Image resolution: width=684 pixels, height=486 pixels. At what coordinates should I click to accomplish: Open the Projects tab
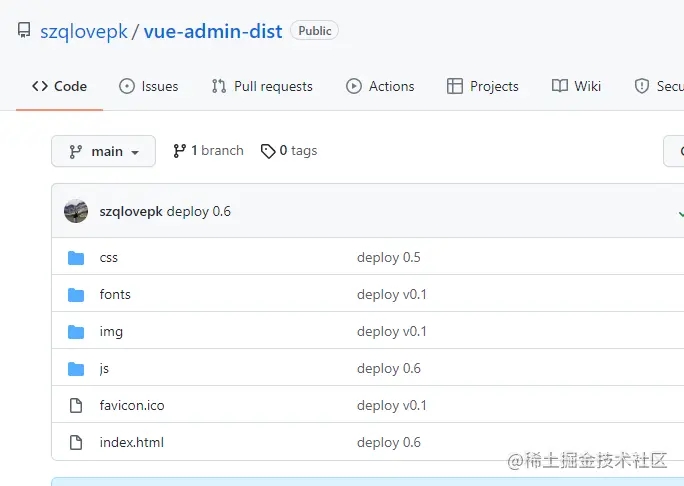tap(483, 86)
